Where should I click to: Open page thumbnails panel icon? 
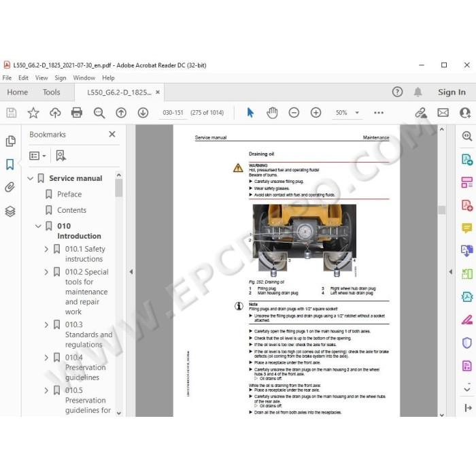[10, 141]
